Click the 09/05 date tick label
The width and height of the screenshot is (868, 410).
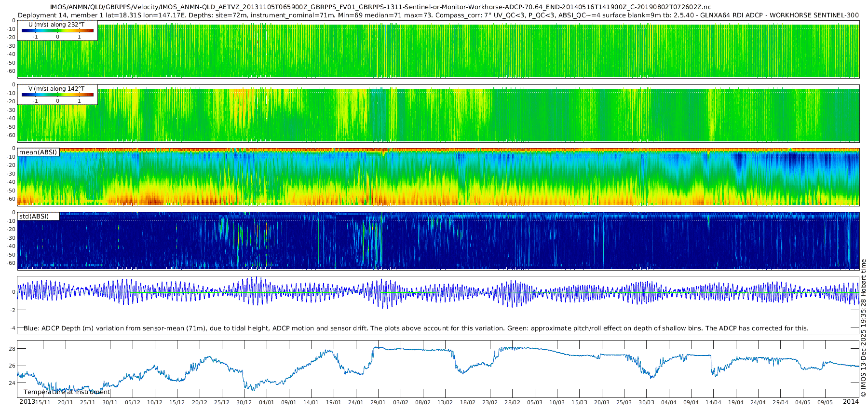(x=825, y=402)
